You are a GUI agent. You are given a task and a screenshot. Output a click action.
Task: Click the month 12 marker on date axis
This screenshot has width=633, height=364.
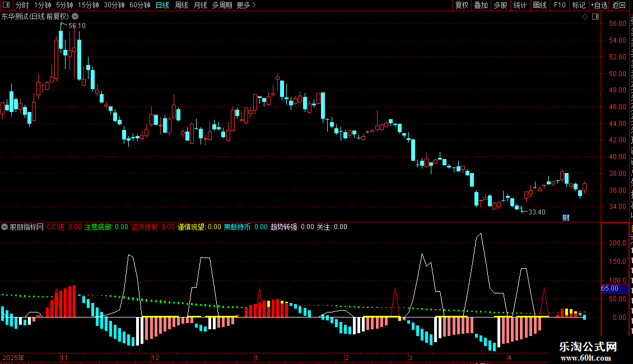(155, 357)
